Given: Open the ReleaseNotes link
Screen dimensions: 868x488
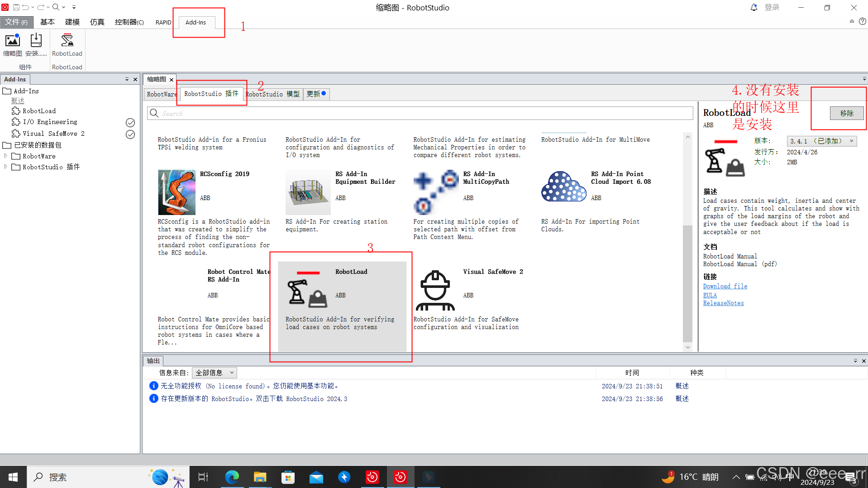Looking at the screenshot, I should [x=723, y=303].
